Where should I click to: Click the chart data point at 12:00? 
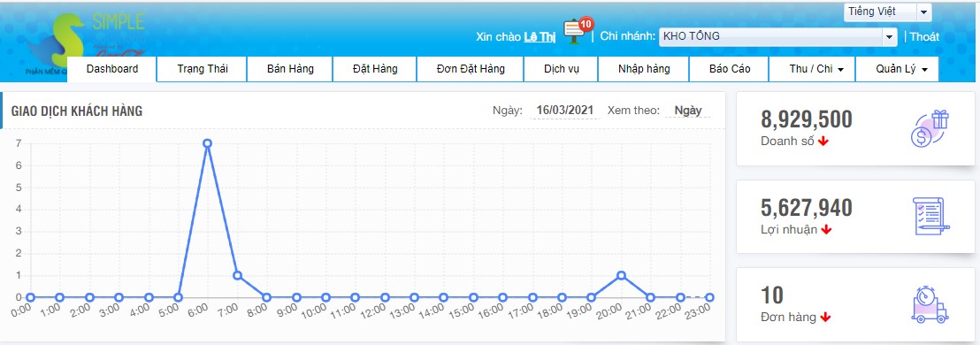tap(385, 297)
